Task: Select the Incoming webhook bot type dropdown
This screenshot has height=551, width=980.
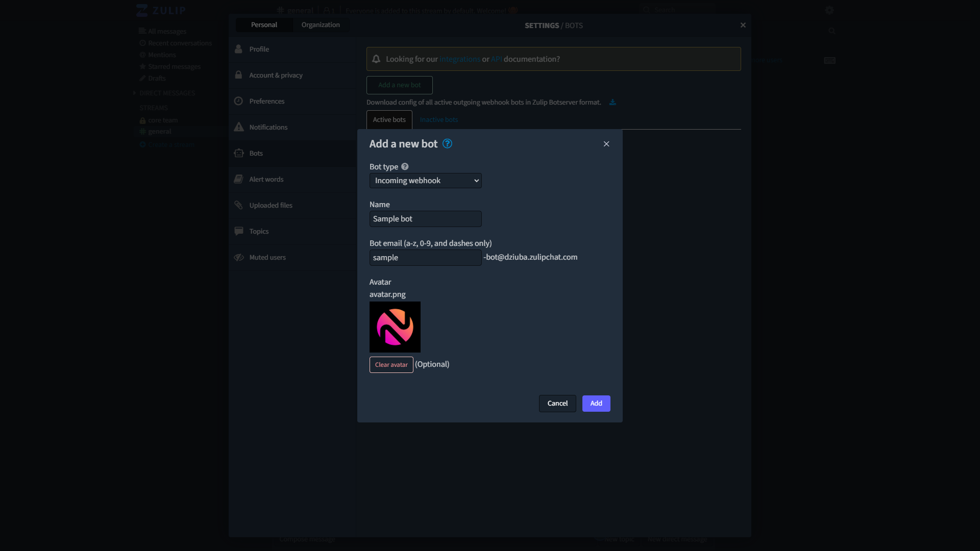Action: pyautogui.click(x=425, y=180)
